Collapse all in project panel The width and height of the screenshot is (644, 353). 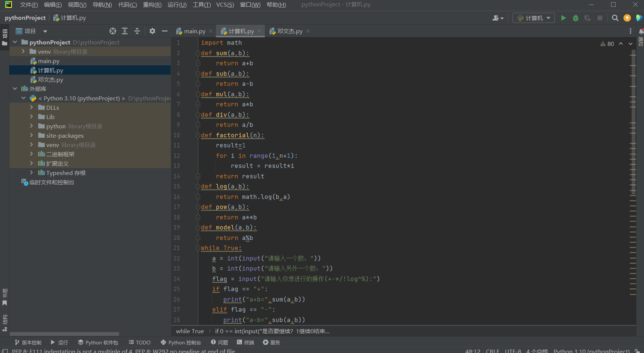tap(137, 31)
